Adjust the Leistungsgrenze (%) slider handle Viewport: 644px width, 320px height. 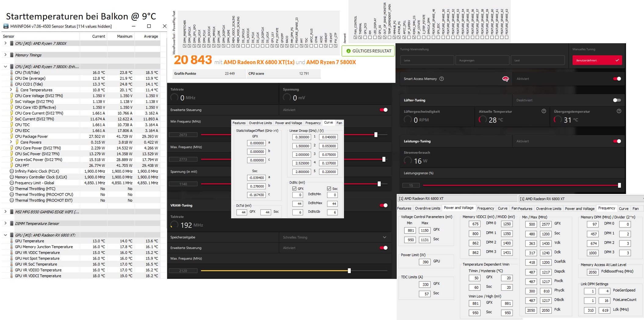click(619, 185)
